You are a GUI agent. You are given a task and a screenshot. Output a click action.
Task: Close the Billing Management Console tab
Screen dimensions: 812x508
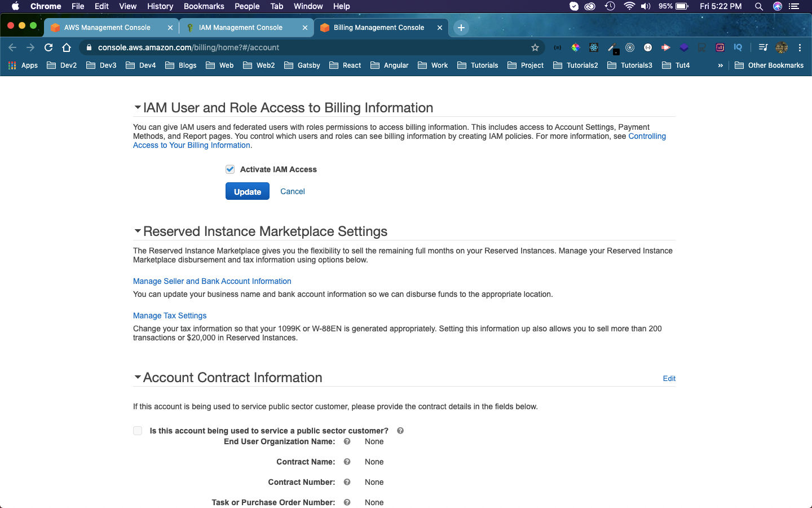[440, 28]
